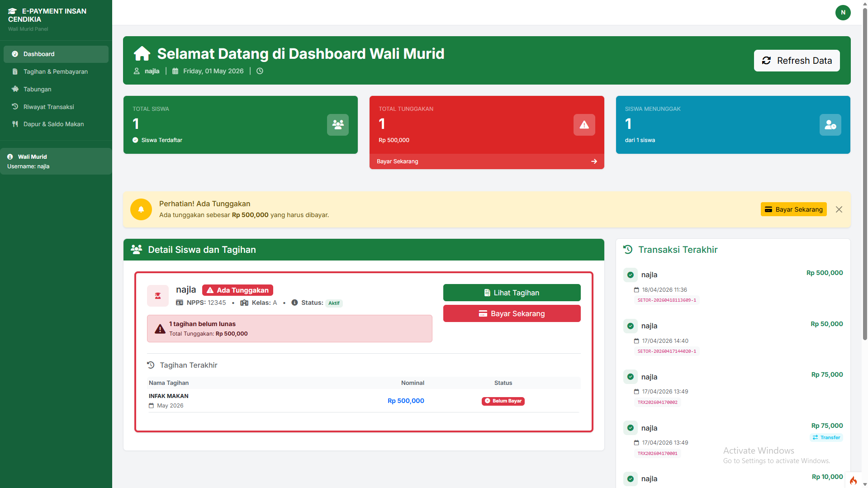Go to Tagihan & Pembayaran
This screenshot has width=868, height=488.
click(x=56, y=71)
